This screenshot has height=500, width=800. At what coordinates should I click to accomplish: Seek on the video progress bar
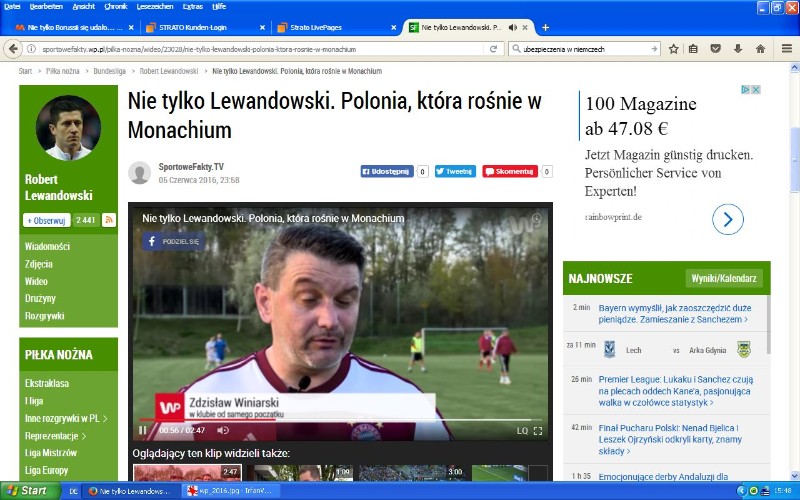click(x=339, y=419)
